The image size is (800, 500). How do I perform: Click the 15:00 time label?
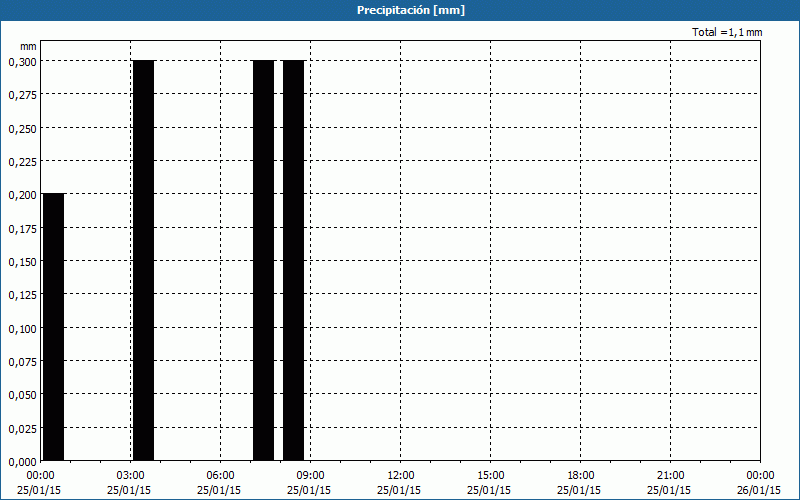490,476
